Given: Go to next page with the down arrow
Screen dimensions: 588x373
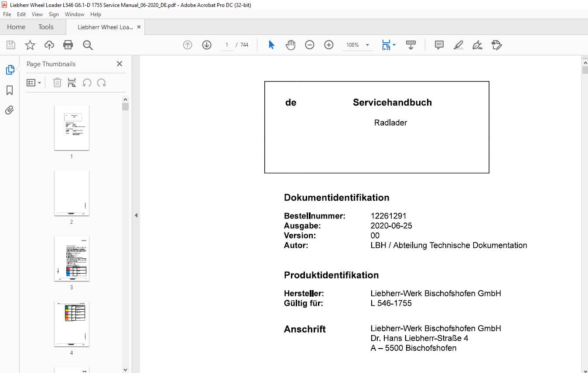Looking at the screenshot, I should [207, 45].
